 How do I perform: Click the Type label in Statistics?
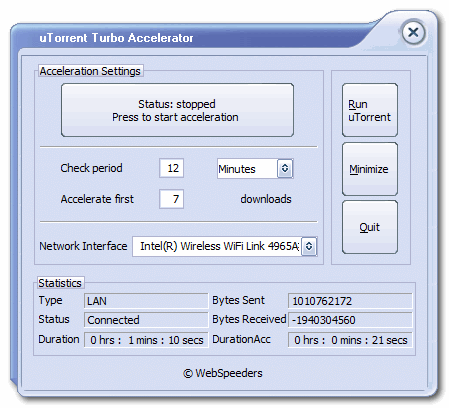50,300
